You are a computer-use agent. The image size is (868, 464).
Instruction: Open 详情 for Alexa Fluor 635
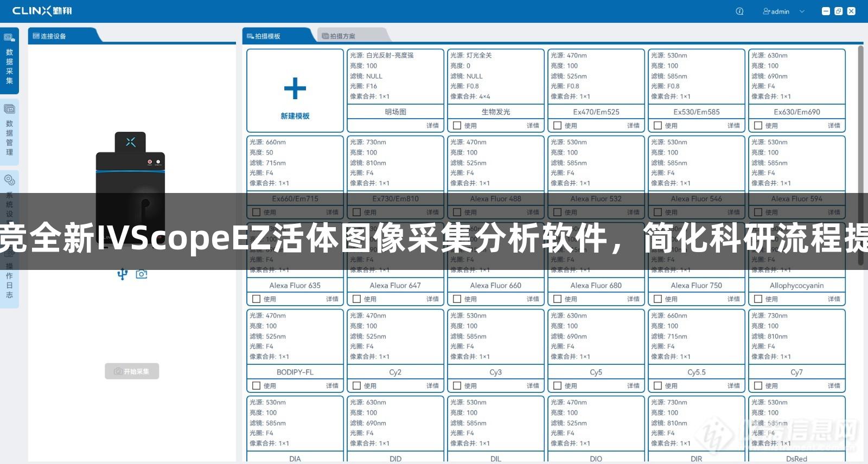[x=332, y=299]
